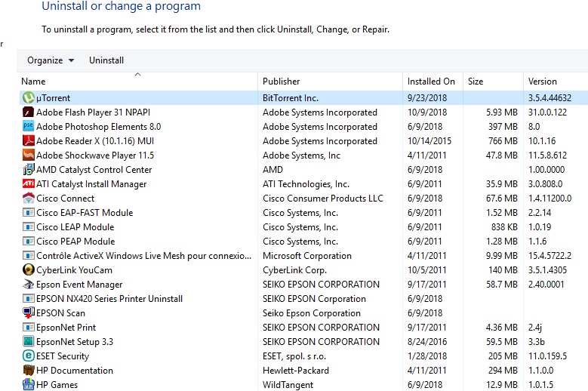Select the Cisco Connect icon
The image size is (588, 391).
(x=28, y=198)
